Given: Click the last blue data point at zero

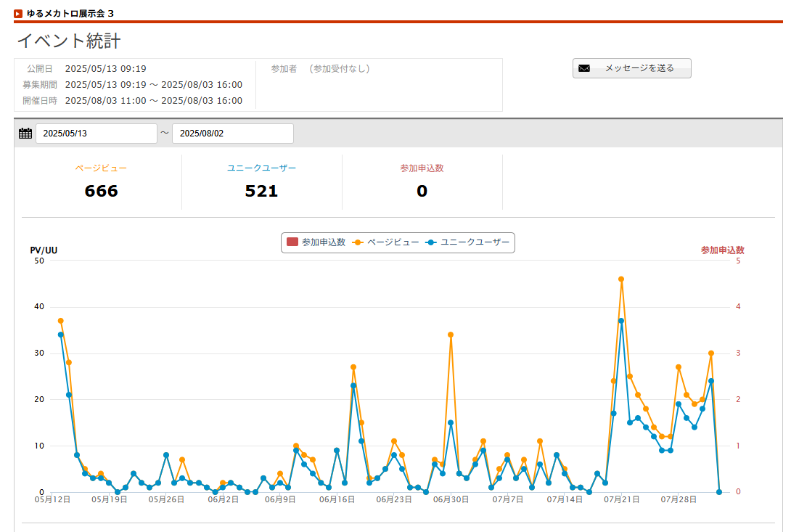Looking at the screenshot, I should [719, 492].
